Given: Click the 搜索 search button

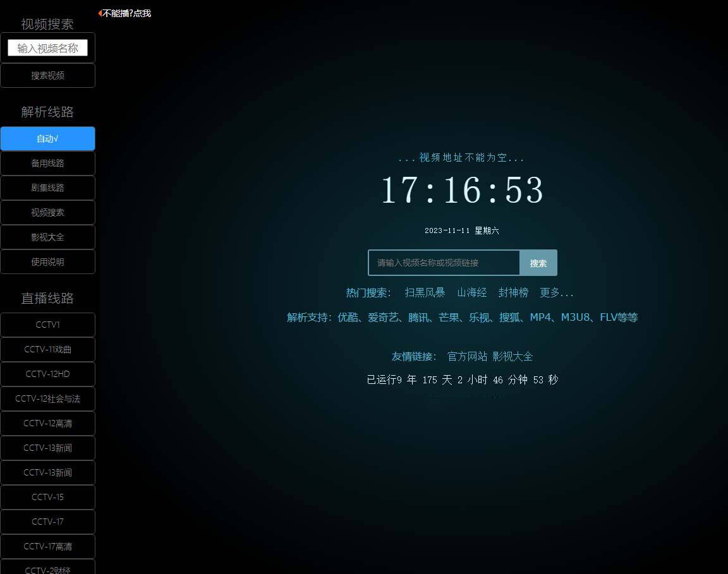Looking at the screenshot, I should (538, 263).
